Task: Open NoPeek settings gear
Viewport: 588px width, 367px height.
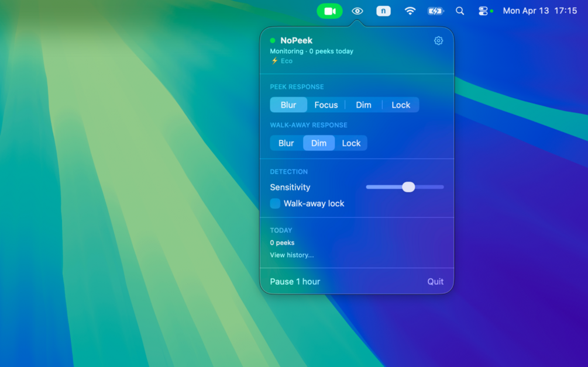Action: 438,40
